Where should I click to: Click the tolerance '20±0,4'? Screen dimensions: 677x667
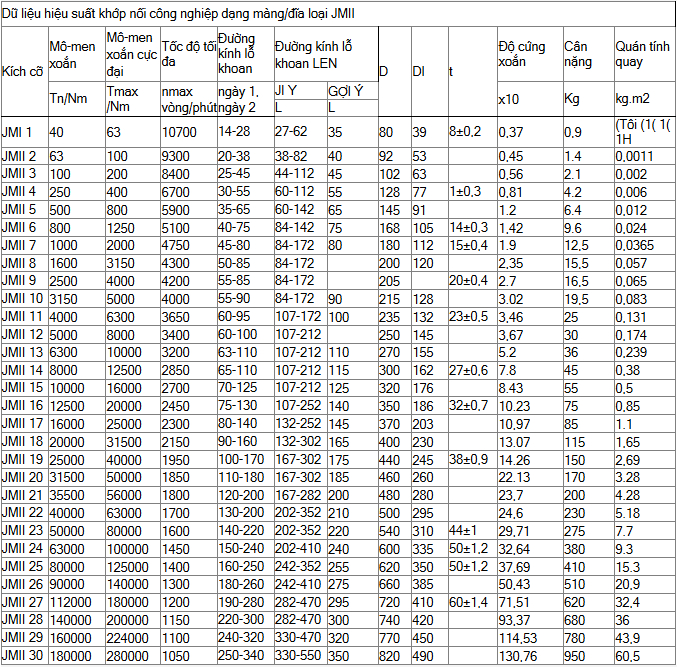[x=468, y=280]
